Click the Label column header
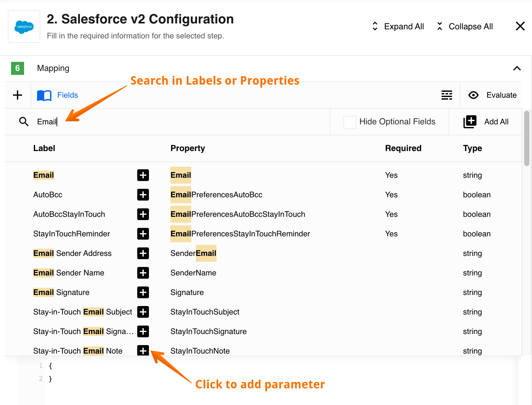 pyautogui.click(x=44, y=148)
